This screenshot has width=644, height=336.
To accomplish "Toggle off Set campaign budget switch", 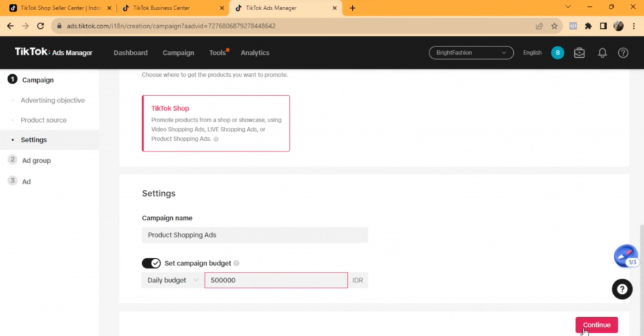I will pos(151,263).
